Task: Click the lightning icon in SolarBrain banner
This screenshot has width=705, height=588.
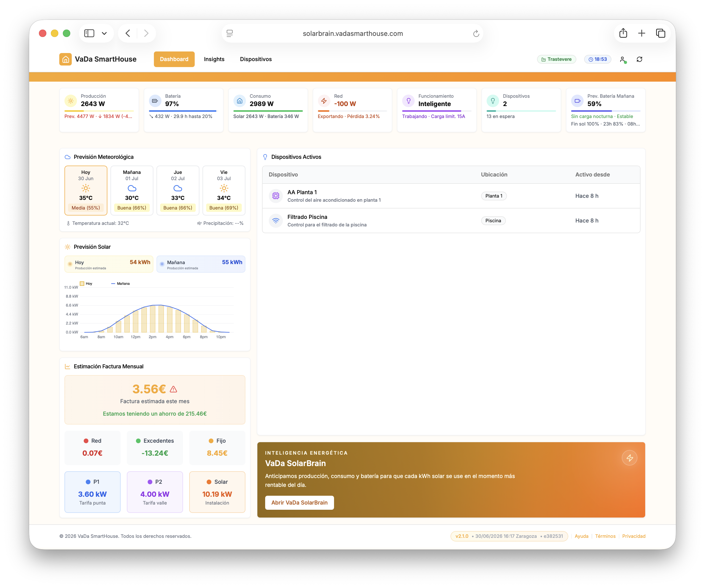Action: (629, 458)
